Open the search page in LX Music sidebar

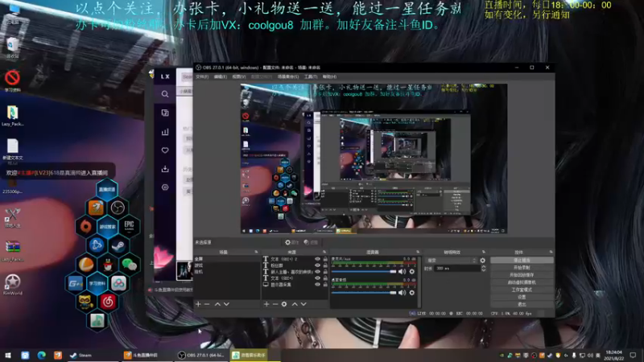(x=165, y=94)
